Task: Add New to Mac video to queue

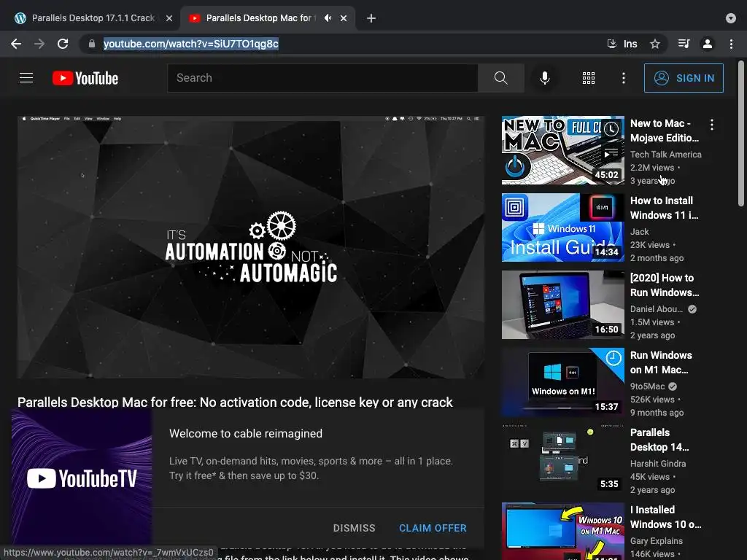Action: coord(611,153)
